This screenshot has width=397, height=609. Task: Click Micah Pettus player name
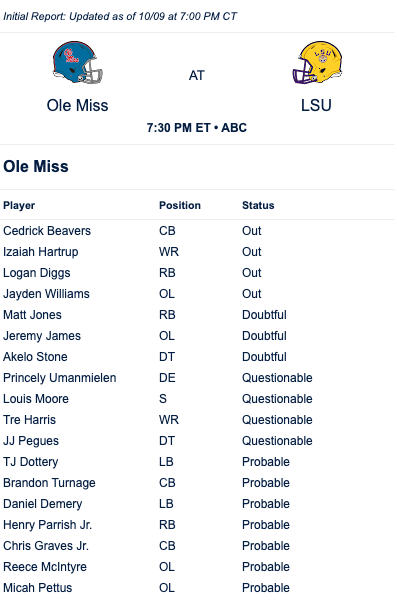(38, 588)
